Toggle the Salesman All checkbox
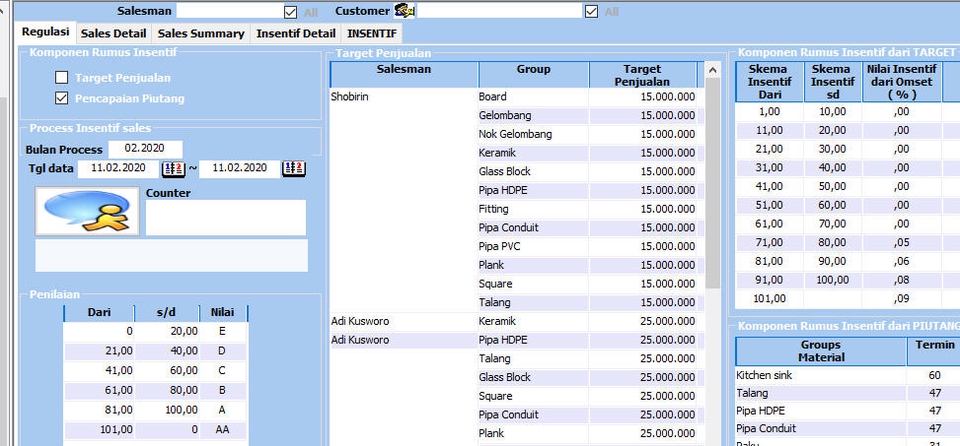 (x=291, y=12)
